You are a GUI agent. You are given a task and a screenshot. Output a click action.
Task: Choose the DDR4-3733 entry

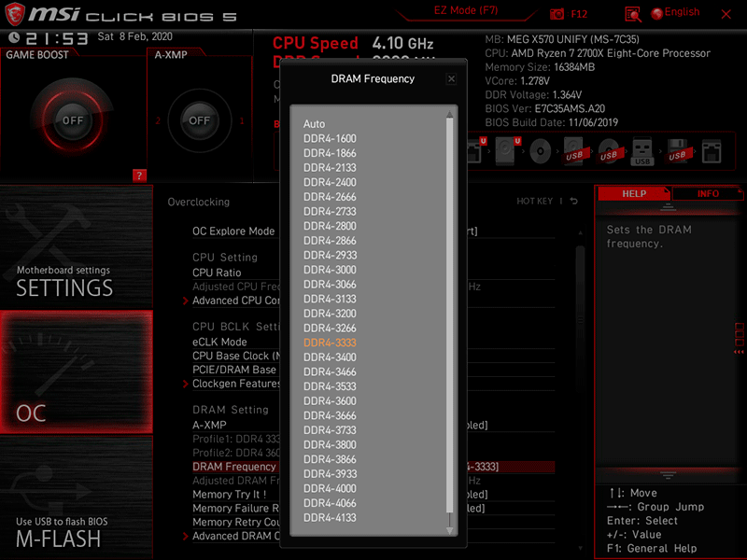click(x=330, y=430)
